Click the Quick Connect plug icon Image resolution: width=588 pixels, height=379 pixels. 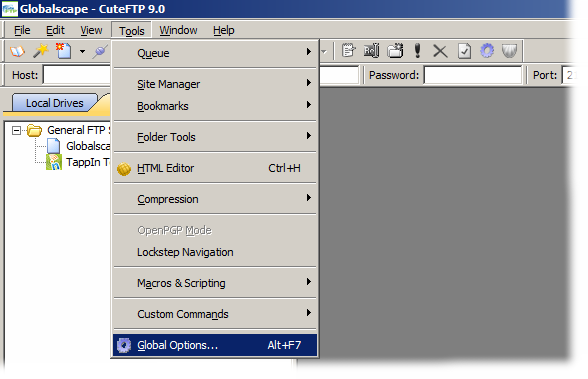pos(100,51)
